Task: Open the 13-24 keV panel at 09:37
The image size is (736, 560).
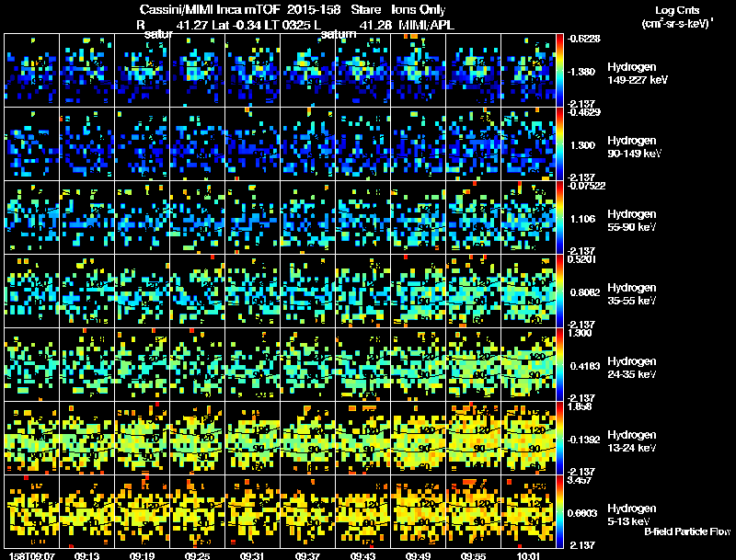Action: [x=307, y=439]
